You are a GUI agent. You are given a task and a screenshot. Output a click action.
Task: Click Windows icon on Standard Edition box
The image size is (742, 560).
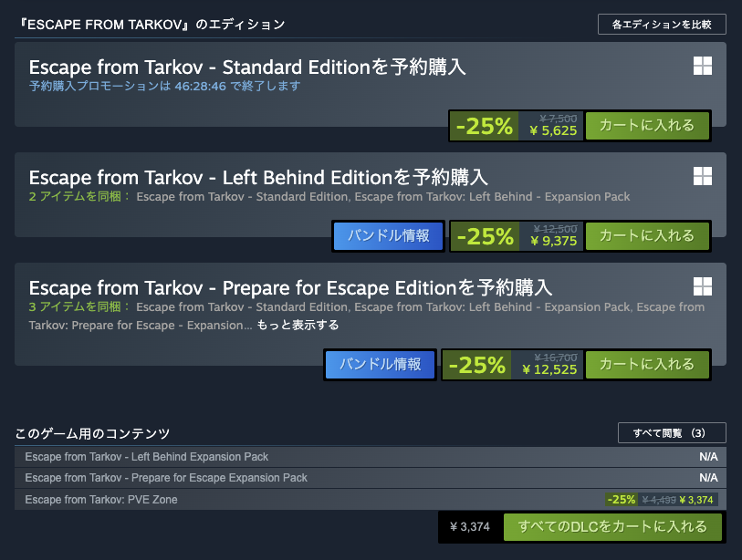pyautogui.click(x=702, y=66)
